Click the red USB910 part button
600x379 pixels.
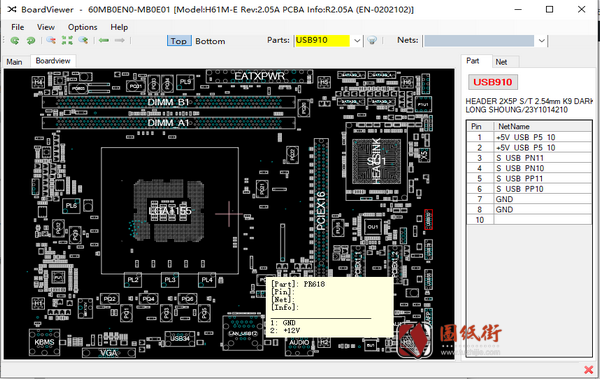(x=493, y=82)
